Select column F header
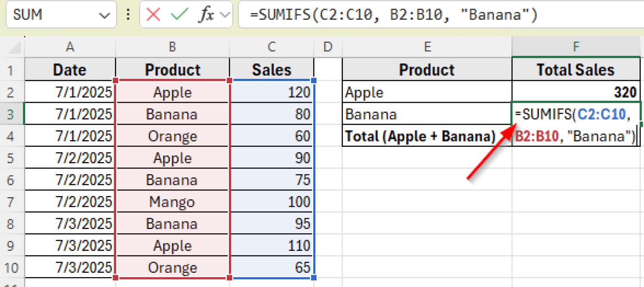Screen dimensions: 644x287 [576, 47]
